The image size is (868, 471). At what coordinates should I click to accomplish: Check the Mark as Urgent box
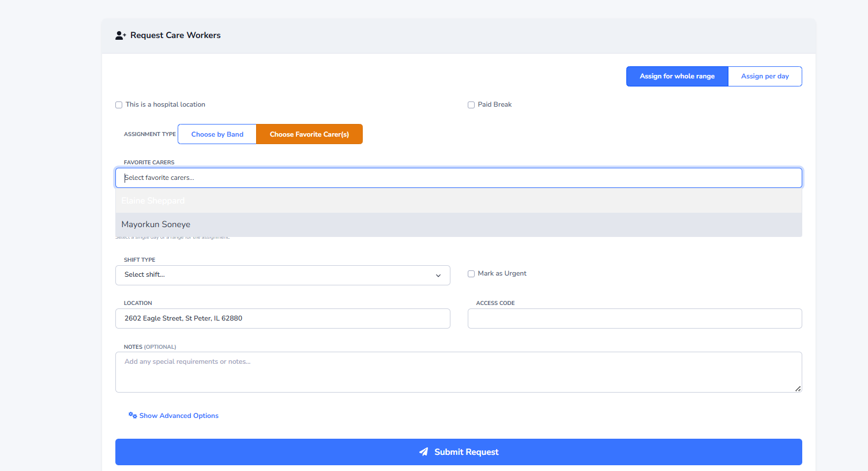[x=471, y=274]
